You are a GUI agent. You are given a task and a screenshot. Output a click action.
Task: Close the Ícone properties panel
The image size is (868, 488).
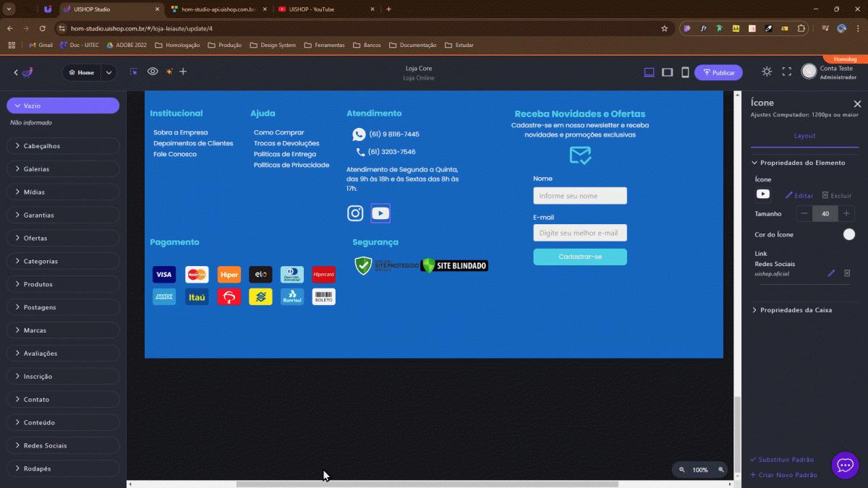pos(857,104)
